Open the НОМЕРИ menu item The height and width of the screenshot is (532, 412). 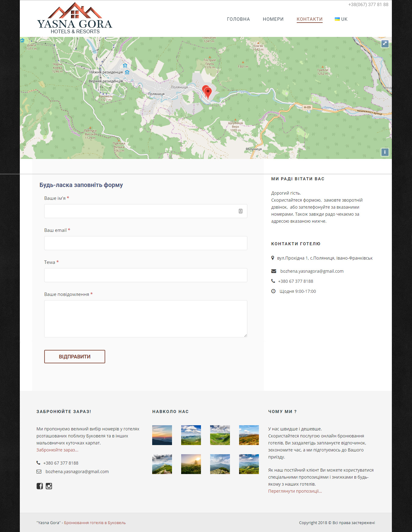(x=273, y=19)
